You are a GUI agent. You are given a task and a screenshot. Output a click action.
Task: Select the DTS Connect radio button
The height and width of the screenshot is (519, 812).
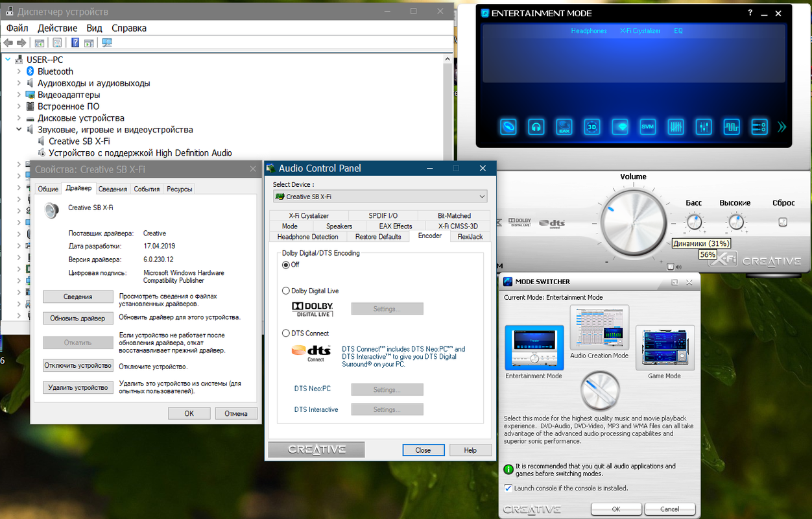click(286, 333)
